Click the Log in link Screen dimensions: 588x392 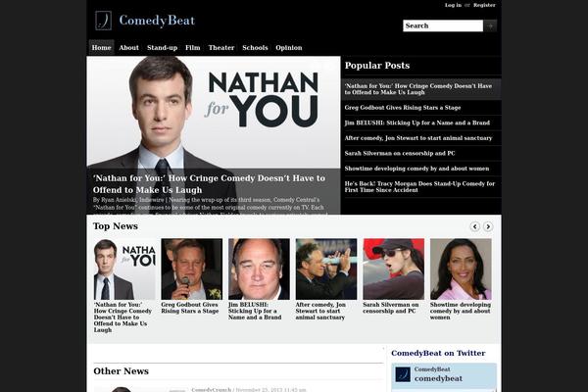pyautogui.click(x=453, y=5)
